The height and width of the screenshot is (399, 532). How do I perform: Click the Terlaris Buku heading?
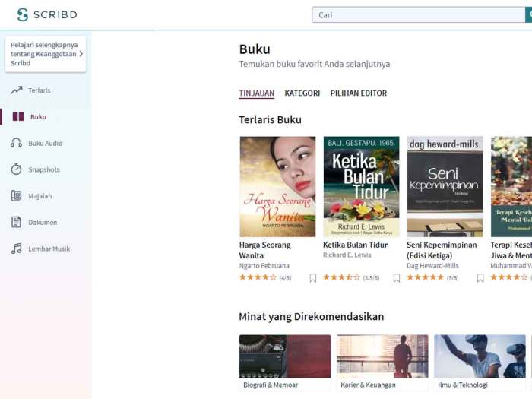(270, 120)
